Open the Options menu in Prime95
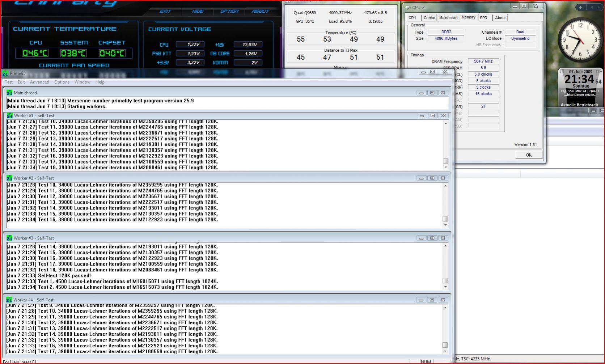 [x=62, y=82]
